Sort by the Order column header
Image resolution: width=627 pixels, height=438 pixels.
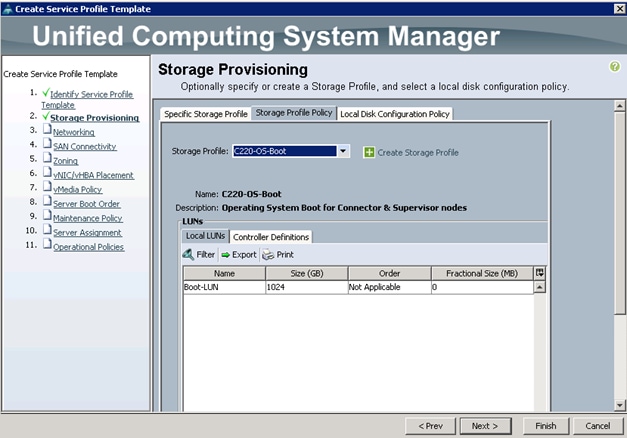(389, 274)
